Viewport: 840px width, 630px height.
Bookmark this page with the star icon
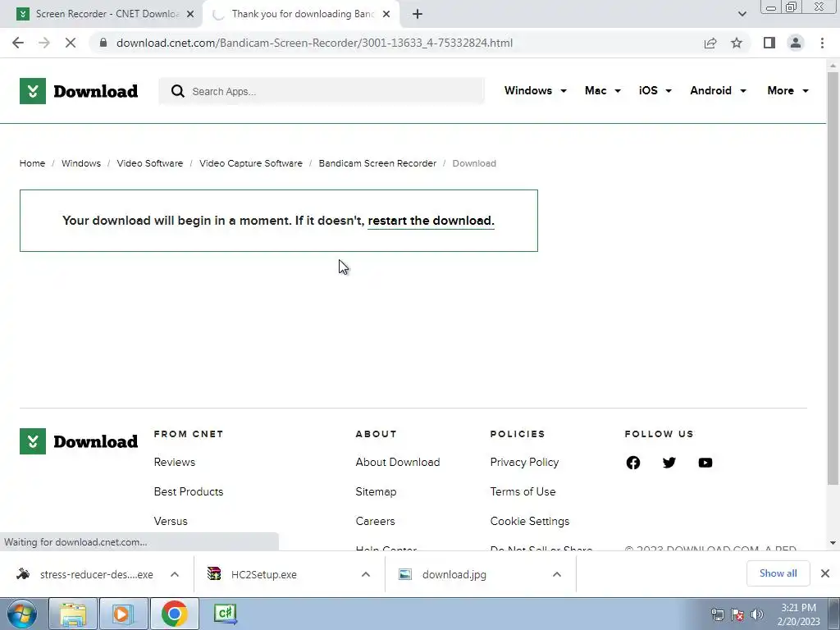click(737, 43)
